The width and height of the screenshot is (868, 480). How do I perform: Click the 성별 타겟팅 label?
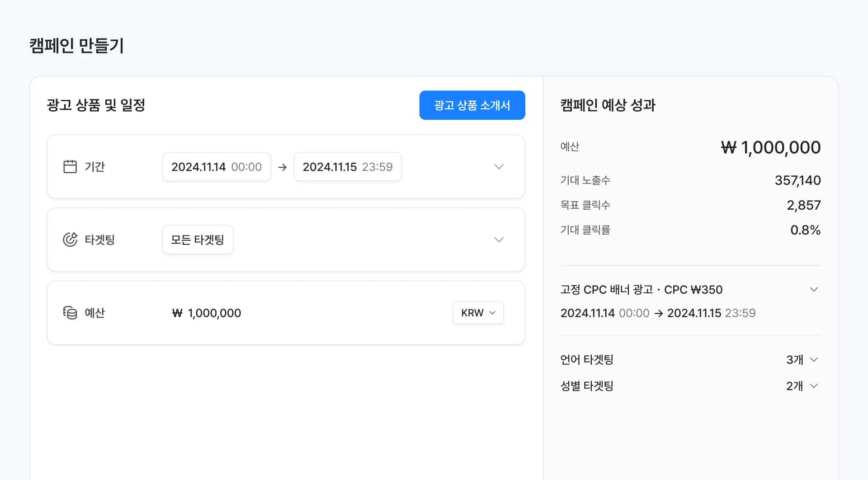(x=587, y=386)
